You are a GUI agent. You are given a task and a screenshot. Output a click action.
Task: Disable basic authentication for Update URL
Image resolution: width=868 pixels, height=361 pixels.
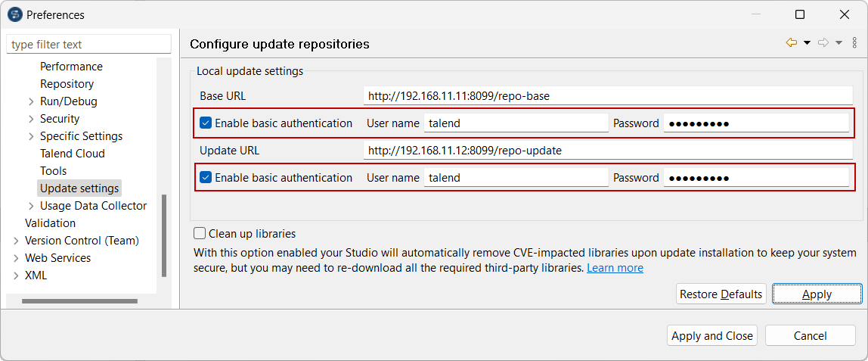[206, 178]
